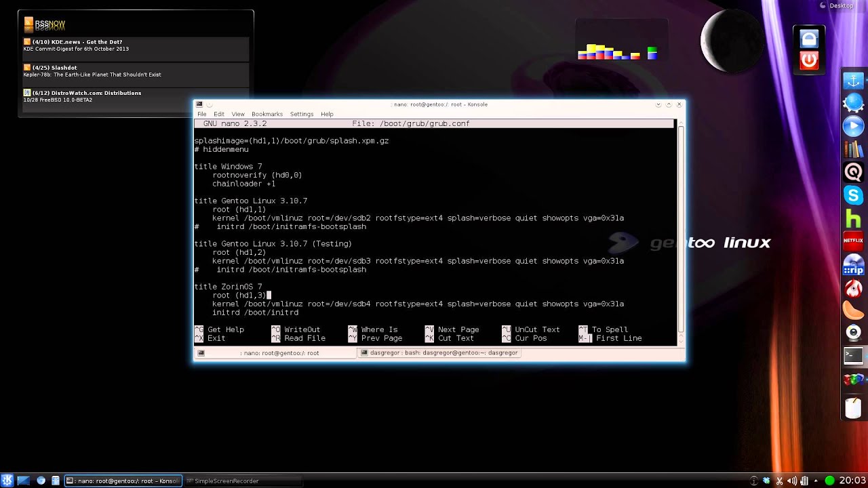Click the splashimage line in nano
Screen dimensions: 868x488
[292, 141]
